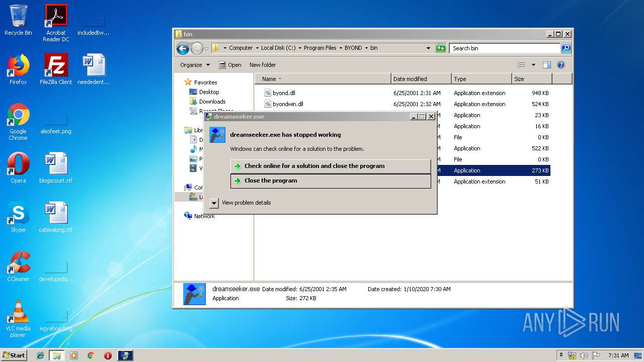The height and width of the screenshot is (362, 644).
Task: Sort by Size column header
Action: (532, 79)
